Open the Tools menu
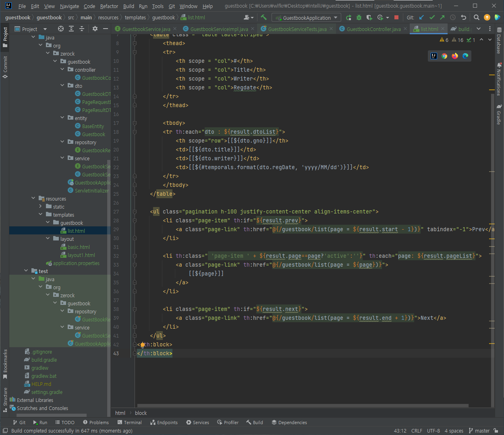Viewport: 504px width, 435px height. 158,6
